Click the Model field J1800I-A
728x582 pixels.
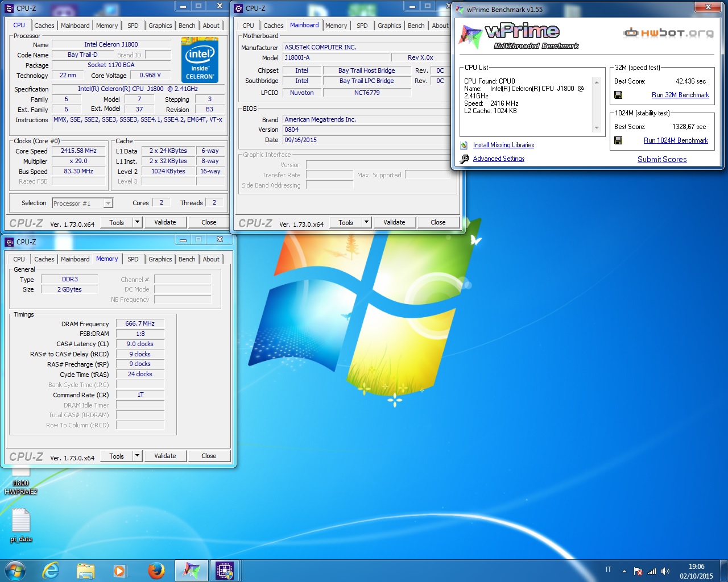click(x=336, y=57)
